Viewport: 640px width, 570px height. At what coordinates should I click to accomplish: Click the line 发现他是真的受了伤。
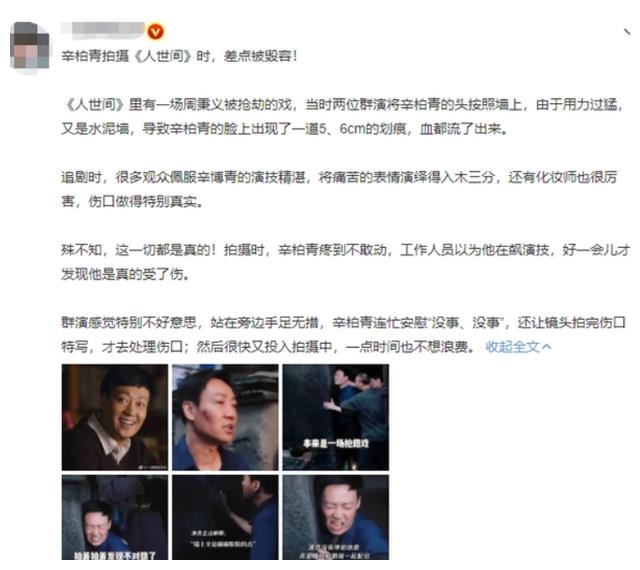coord(126,274)
